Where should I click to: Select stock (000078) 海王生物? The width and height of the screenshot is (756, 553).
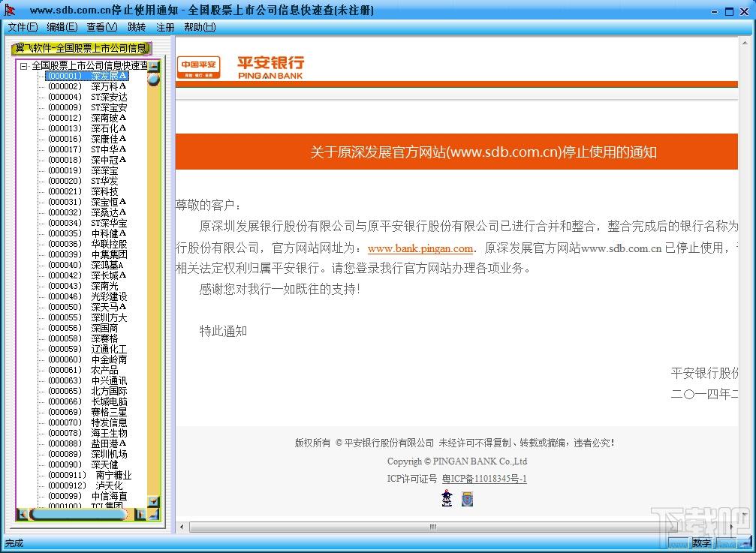tap(88, 433)
